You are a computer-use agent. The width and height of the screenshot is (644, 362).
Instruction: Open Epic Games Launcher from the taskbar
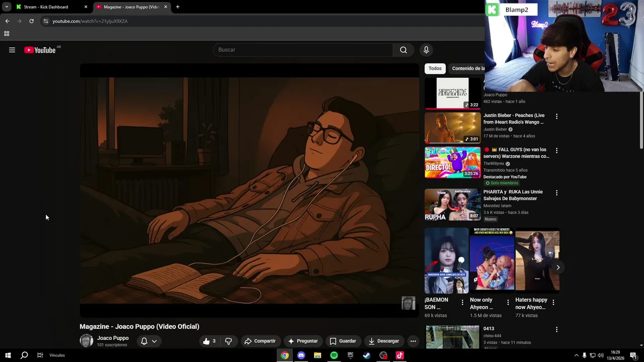pos(350,355)
